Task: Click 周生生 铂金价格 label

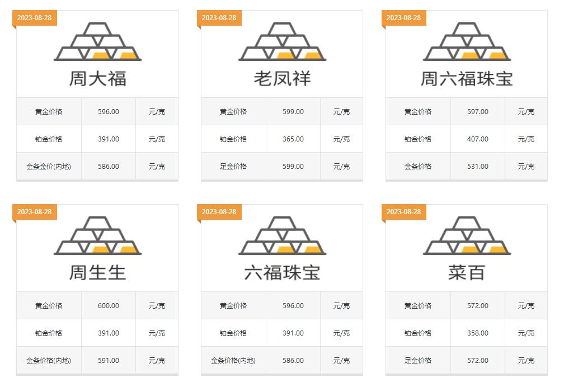Action: click(x=49, y=333)
